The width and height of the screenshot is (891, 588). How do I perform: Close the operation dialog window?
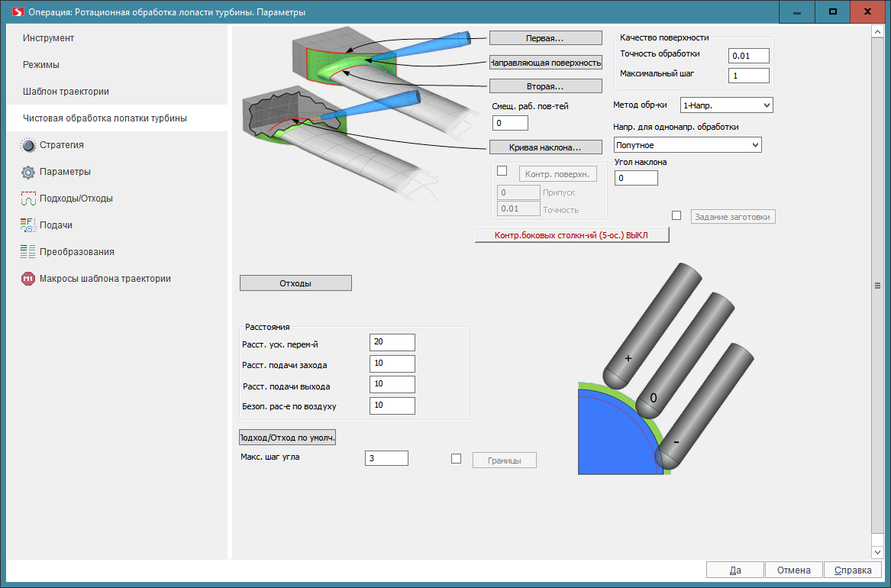coord(867,12)
